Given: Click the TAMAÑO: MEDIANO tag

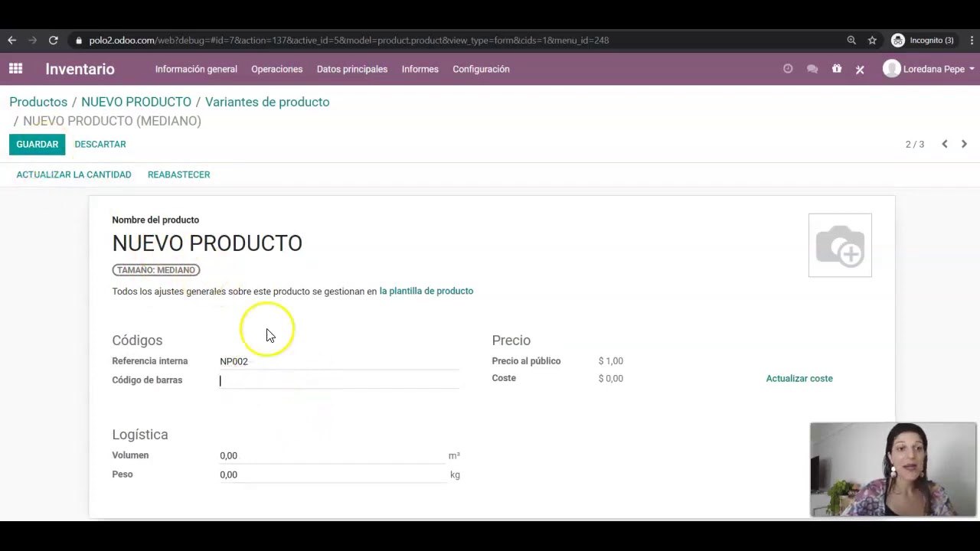Looking at the screenshot, I should [x=156, y=269].
